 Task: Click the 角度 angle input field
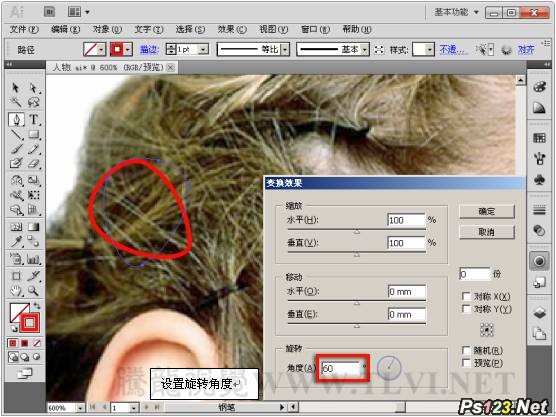[x=341, y=368]
